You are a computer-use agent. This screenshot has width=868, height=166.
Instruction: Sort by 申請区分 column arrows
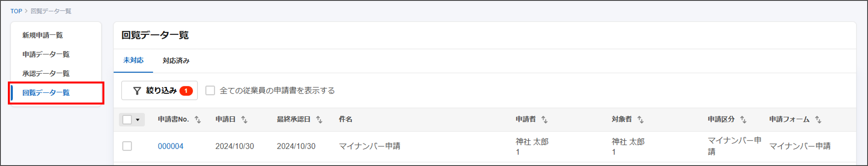(743, 120)
